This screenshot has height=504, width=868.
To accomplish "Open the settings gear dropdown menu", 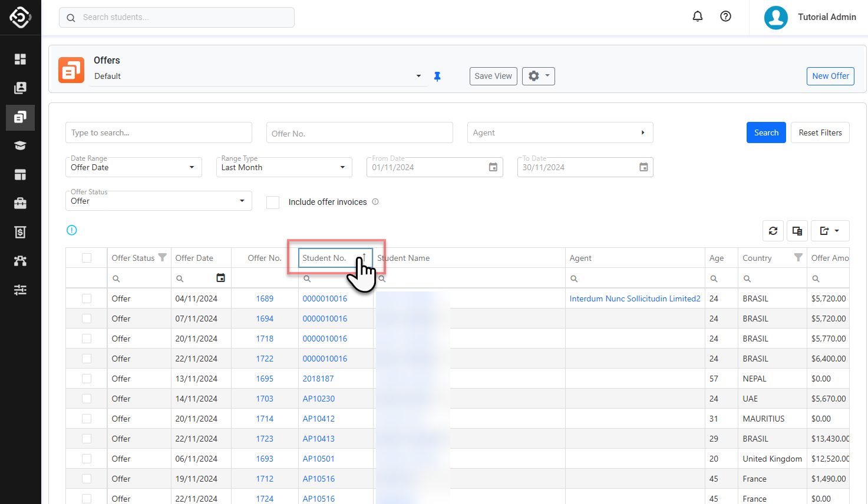I will pyautogui.click(x=538, y=76).
